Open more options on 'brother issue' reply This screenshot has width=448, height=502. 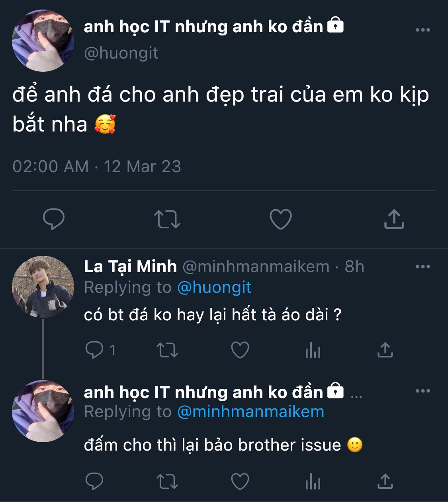[423, 391]
